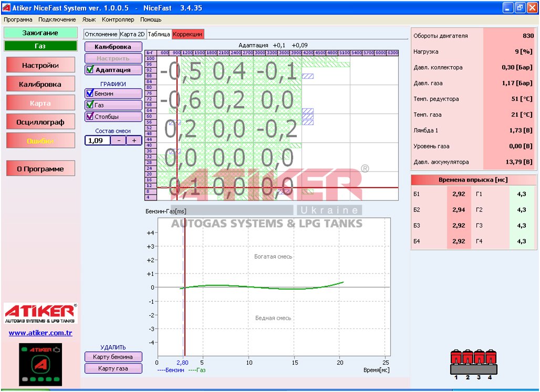This screenshot has width=540, height=392.
Task: Open the Ошибки section
Action: point(40,141)
